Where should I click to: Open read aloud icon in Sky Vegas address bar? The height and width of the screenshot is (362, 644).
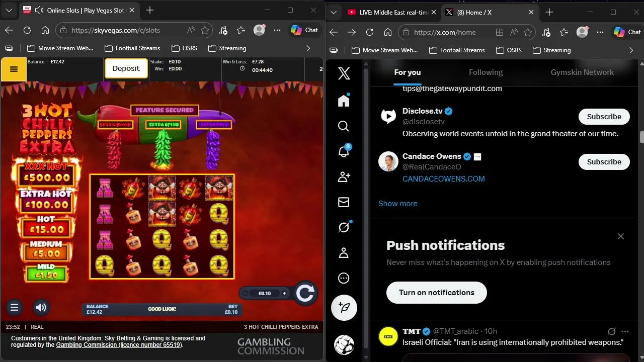tap(191, 30)
